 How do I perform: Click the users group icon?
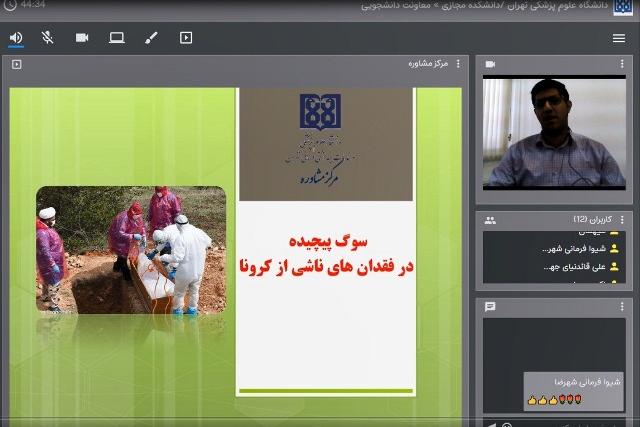tap(490, 219)
